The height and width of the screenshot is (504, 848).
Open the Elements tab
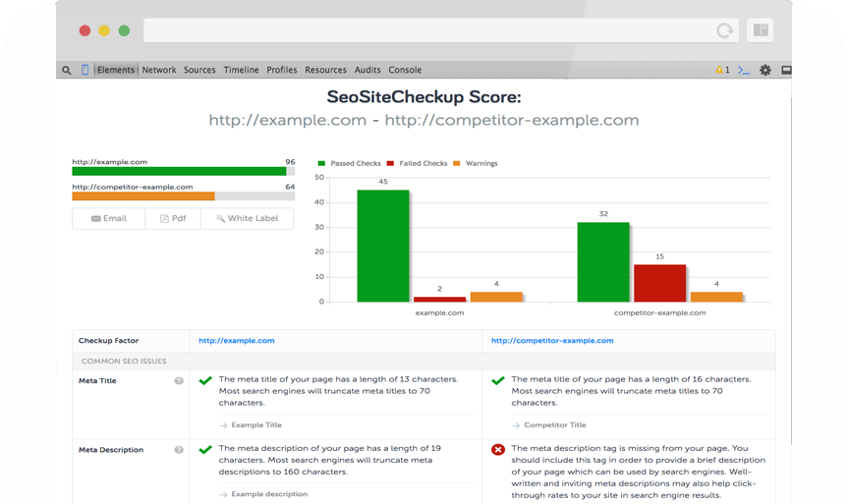click(116, 70)
